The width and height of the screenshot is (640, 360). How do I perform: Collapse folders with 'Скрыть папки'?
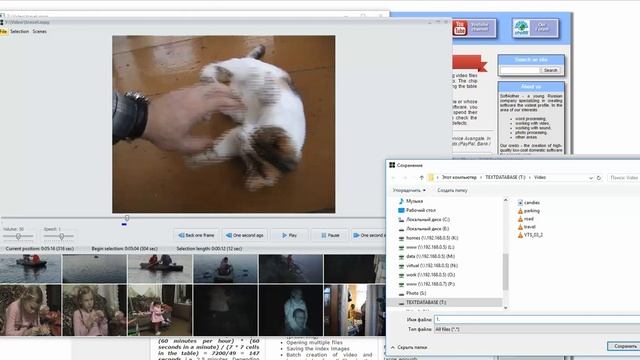(409, 347)
